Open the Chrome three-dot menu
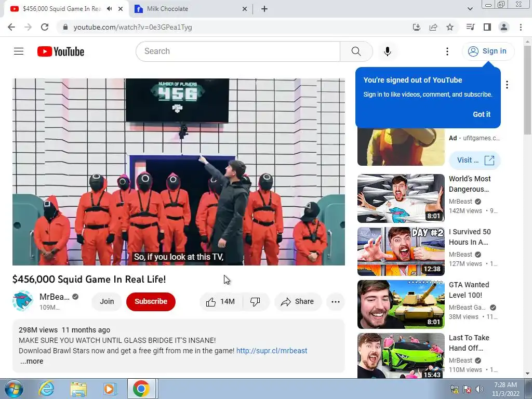Screen dimensions: 532x399 tap(521, 27)
